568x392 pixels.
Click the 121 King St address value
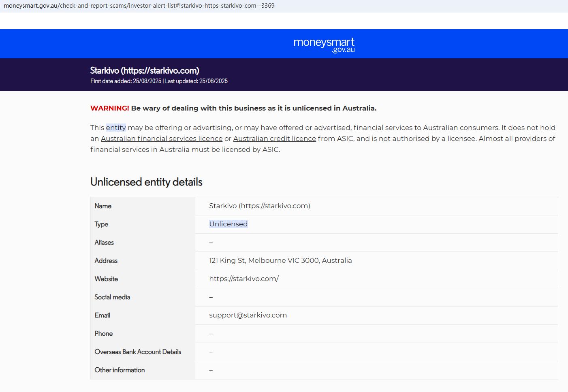pos(280,260)
